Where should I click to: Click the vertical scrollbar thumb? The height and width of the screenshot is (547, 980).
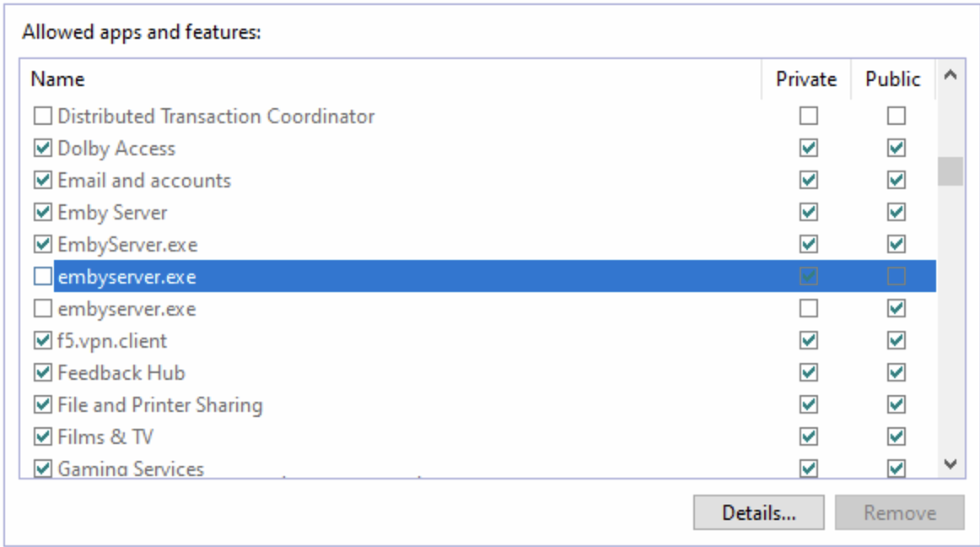950,170
